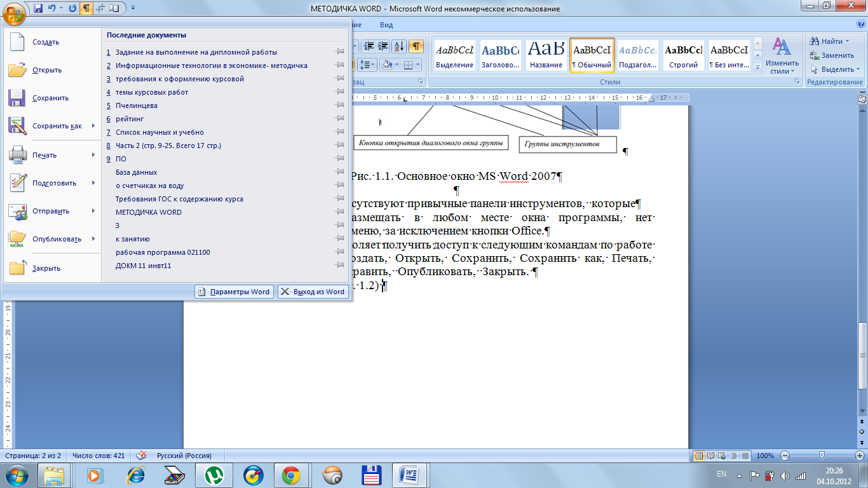
Task: Open Customize Quick Access Toolbar dropdown
Action: [133, 8]
